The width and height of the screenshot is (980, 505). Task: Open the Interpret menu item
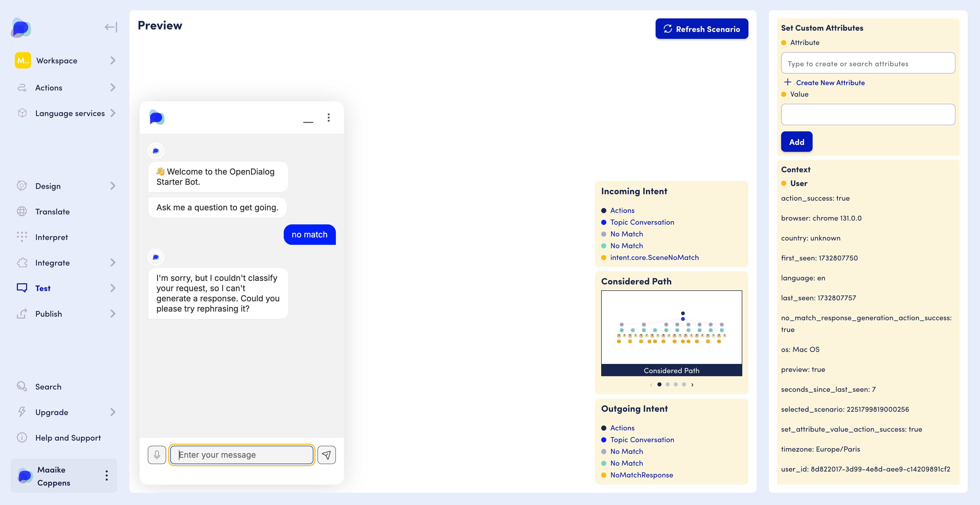[x=51, y=237]
